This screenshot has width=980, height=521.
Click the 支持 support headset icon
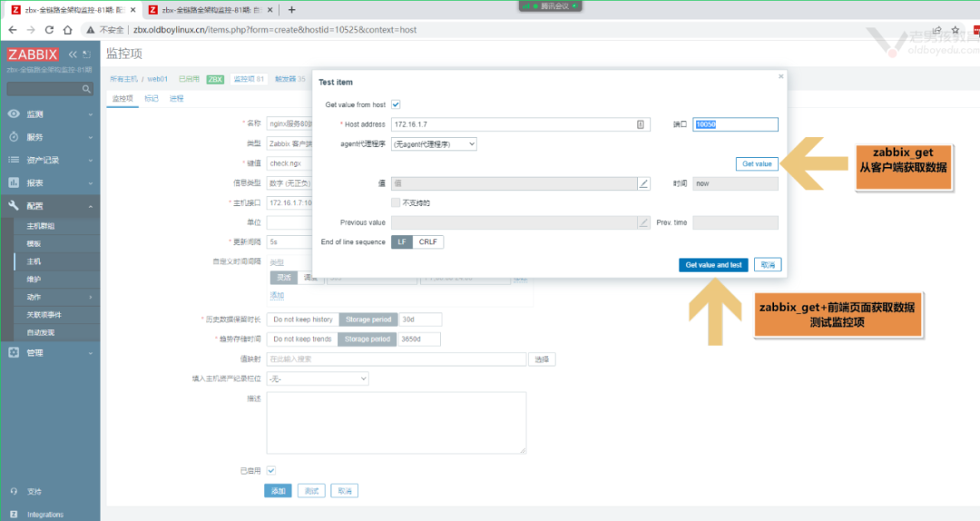[x=14, y=491]
